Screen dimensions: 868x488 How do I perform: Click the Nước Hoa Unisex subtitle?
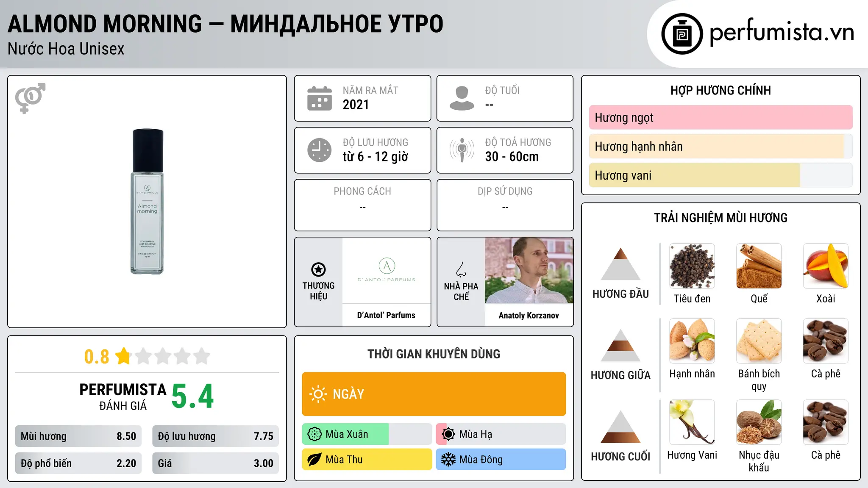pyautogui.click(x=66, y=49)
